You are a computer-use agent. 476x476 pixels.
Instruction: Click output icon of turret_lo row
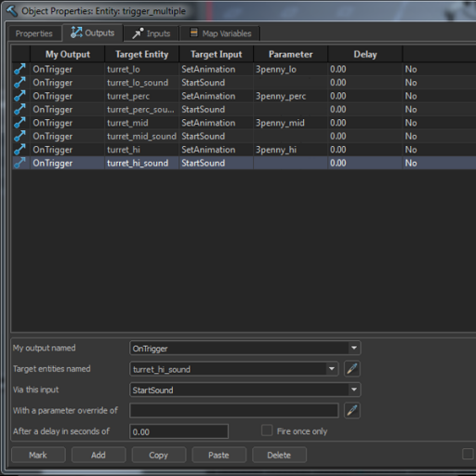pyautogui.click(x=20, y=69)
